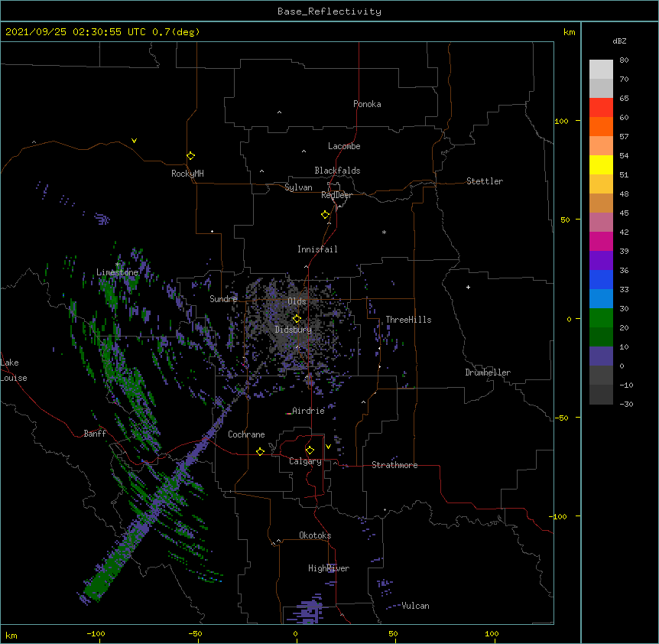Click the yellow marker beside Cochrane
The image size is (659, 644).
(260, 451)
